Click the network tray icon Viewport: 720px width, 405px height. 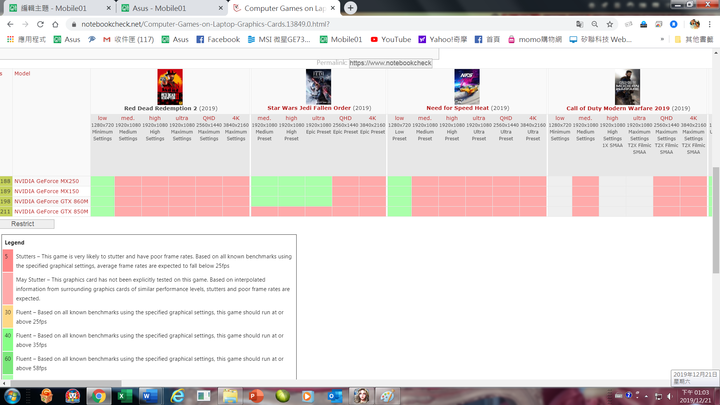658,396
